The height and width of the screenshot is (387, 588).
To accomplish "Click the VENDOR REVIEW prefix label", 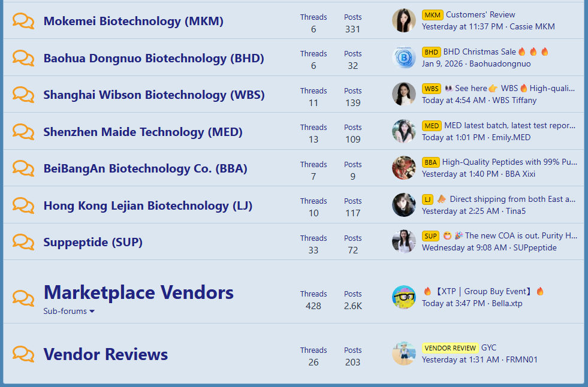I will 450,348.
